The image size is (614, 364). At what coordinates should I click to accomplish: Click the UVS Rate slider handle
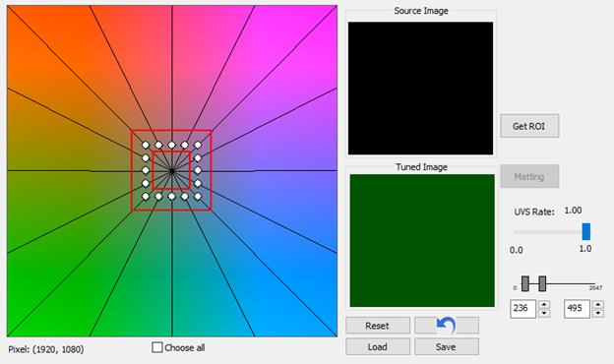tap(586, 232)
